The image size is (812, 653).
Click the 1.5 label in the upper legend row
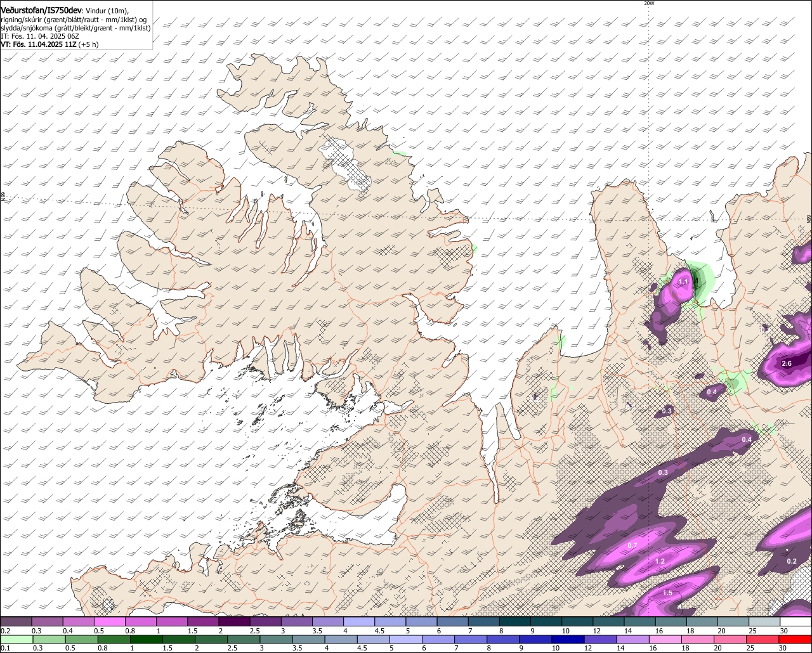[x=193, y=631]
